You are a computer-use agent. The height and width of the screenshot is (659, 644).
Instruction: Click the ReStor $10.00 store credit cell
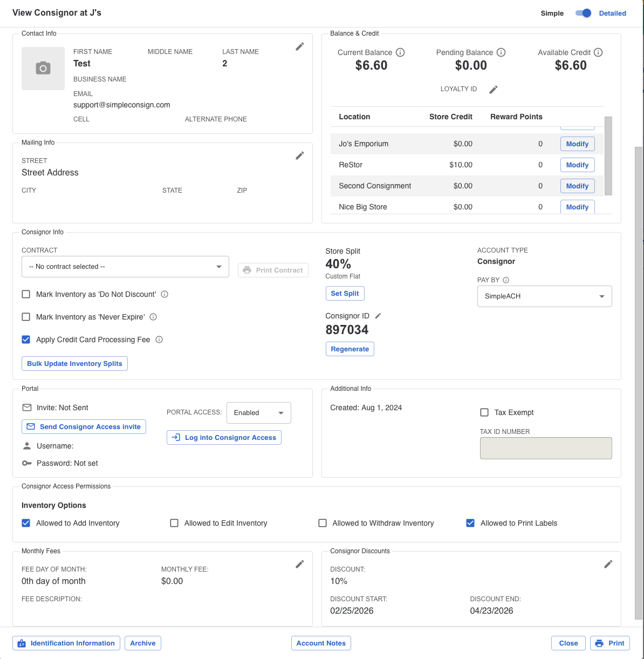tap(461, 165)
